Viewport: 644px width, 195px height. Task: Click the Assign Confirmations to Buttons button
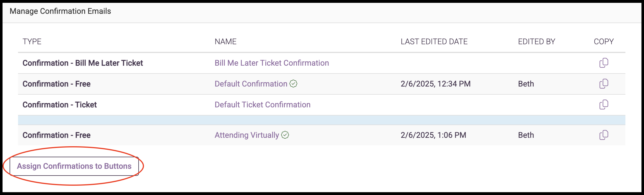tap(74, 166)
